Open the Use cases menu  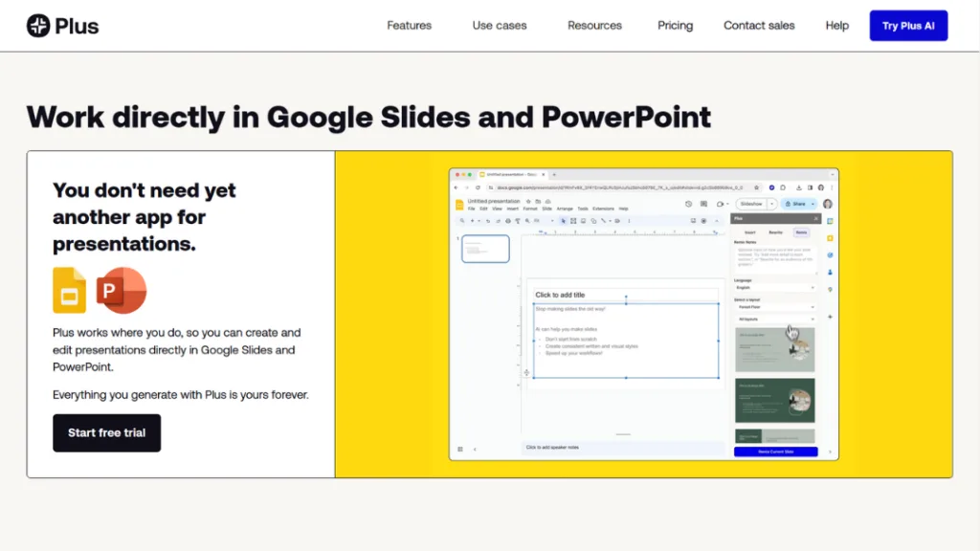click(500, 26)
